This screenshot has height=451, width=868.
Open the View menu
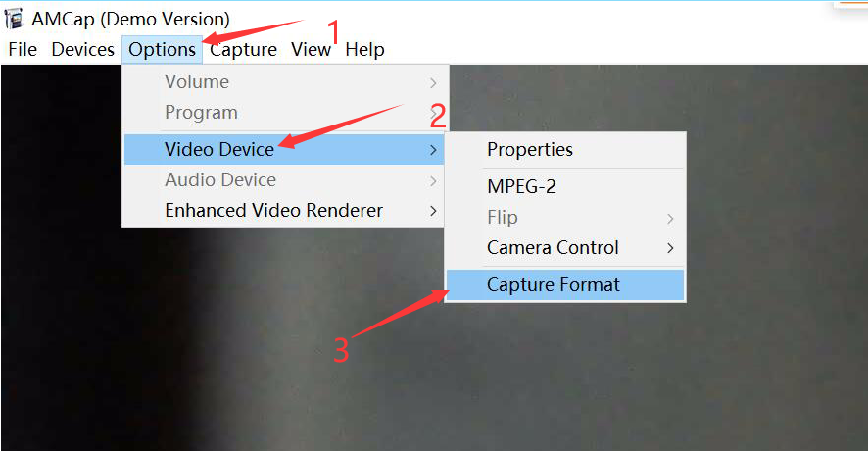click(312, 49)
